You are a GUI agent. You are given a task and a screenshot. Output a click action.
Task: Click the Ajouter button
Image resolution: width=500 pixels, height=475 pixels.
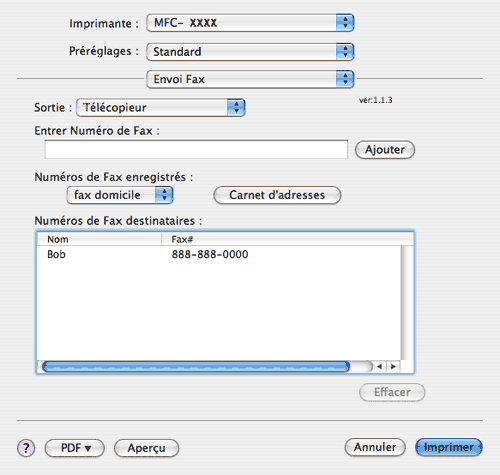(x=385, y=150)
